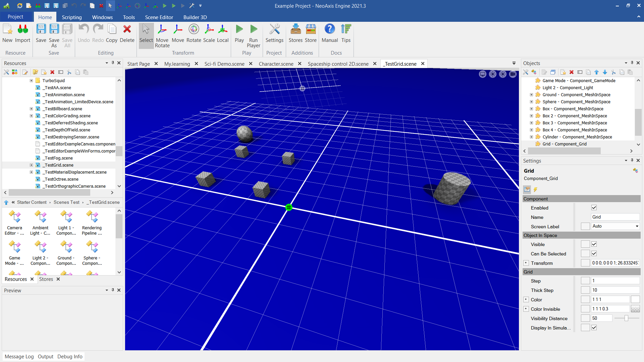This screenshot has height=362, width=644.
Task: Open the Debug Info panel
Action: coord(70,357)
